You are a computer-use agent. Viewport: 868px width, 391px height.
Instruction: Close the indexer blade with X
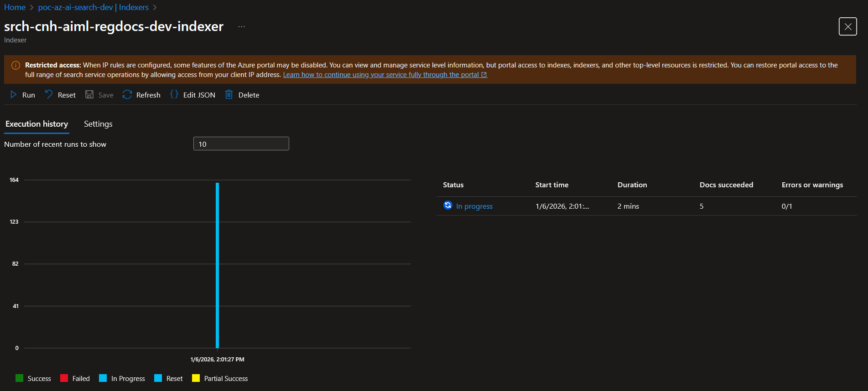click(x=847, y=26)
